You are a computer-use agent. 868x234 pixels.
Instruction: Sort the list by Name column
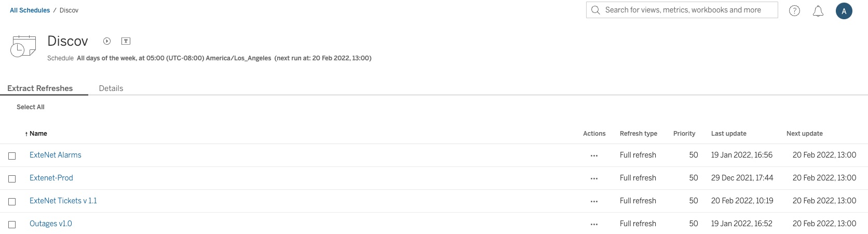tap(38, 134)
